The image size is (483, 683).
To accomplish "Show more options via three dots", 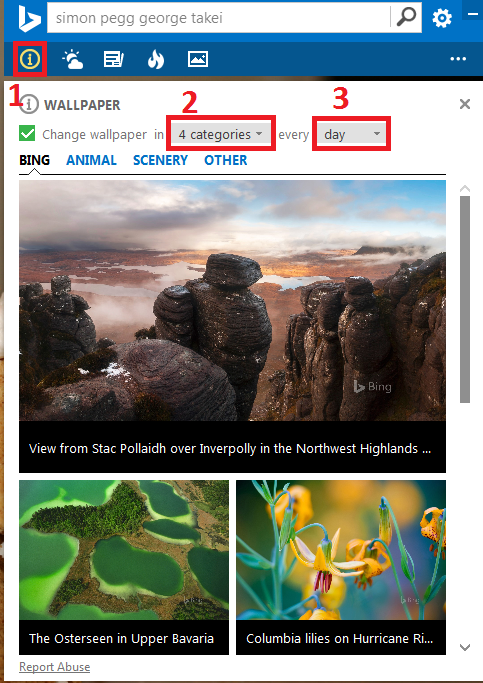I will pyautogui.click(x=458, y=59).
